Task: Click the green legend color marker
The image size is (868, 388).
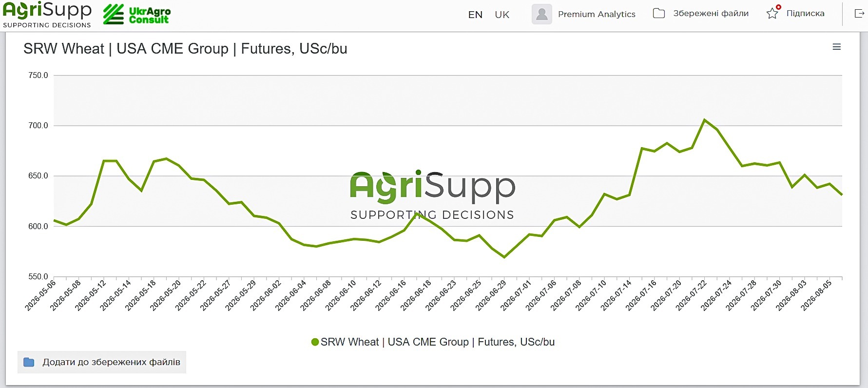Action: point(315,342)
